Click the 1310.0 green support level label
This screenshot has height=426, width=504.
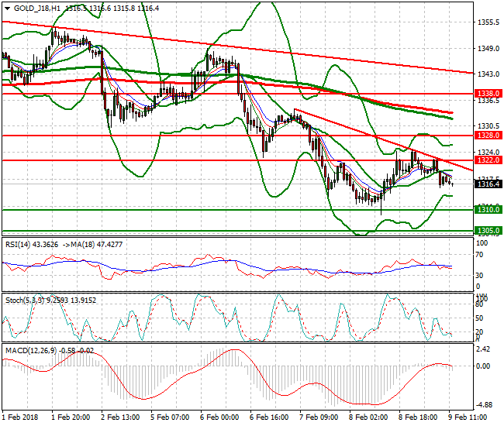(488, 210)
